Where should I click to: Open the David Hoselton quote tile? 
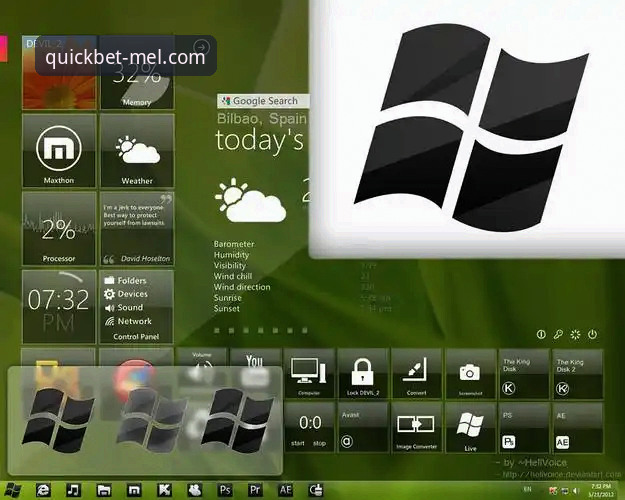137,229
